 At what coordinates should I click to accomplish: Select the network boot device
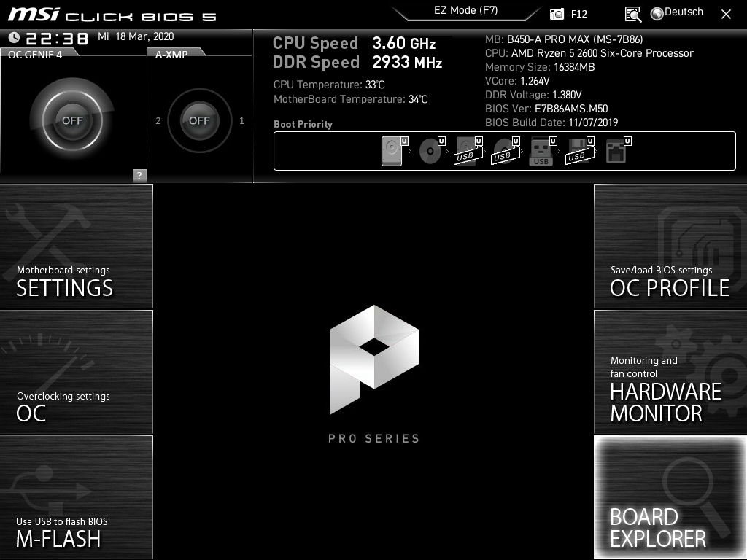619,151
